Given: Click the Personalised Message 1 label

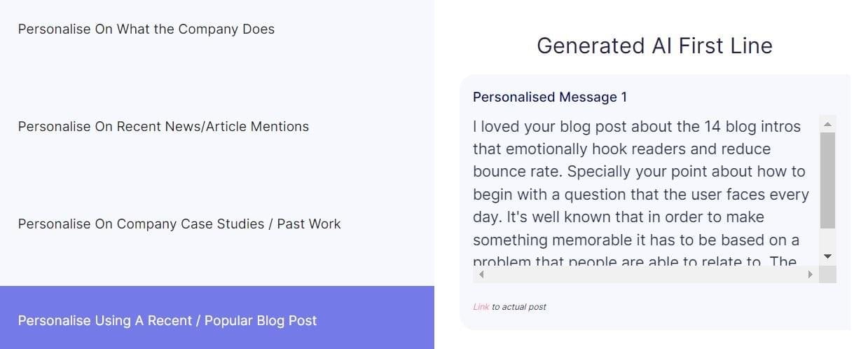Looking at the screenshot, I should coord(550,97).
